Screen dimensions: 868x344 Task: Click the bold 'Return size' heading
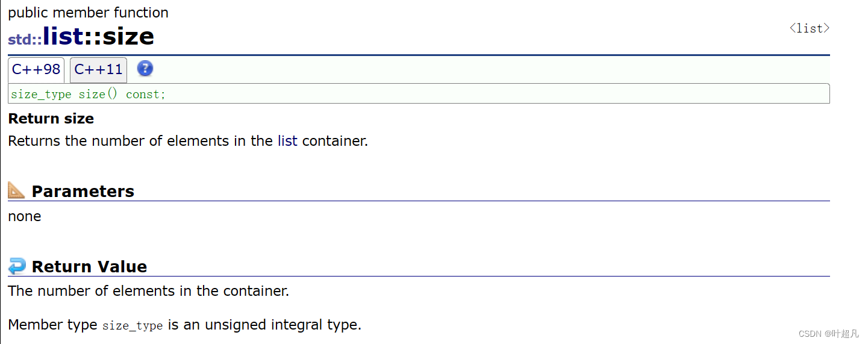pyautogui.click(x=51, y=119)
